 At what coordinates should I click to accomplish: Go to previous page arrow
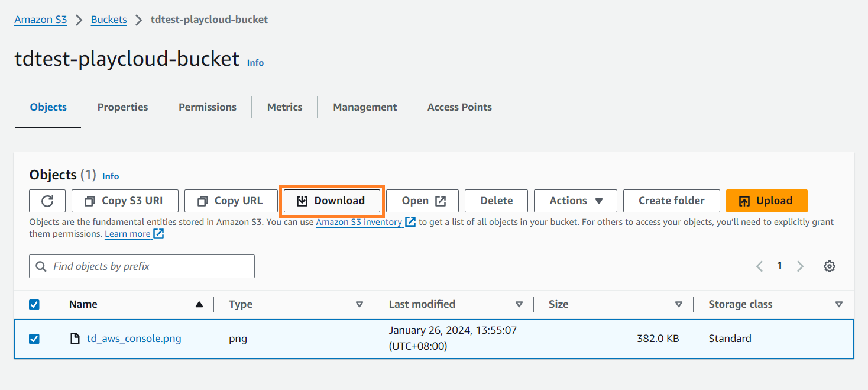tap(760, 266)
